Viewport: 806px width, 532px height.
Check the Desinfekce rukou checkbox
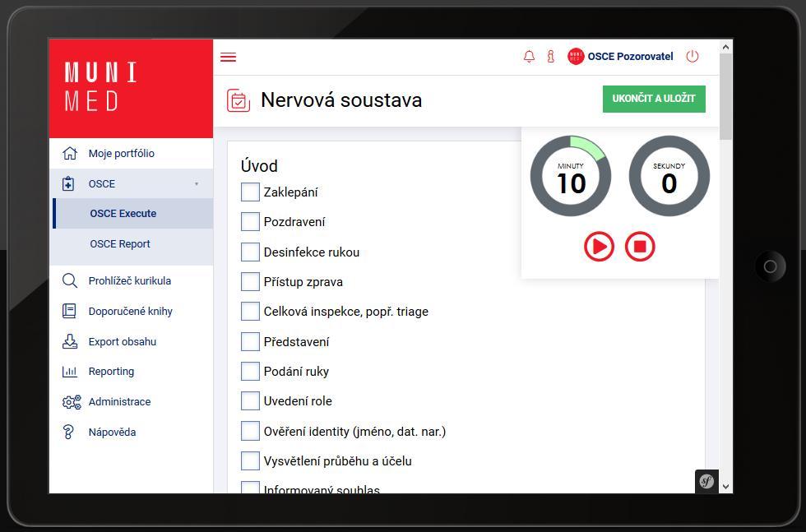coord(250,252)
